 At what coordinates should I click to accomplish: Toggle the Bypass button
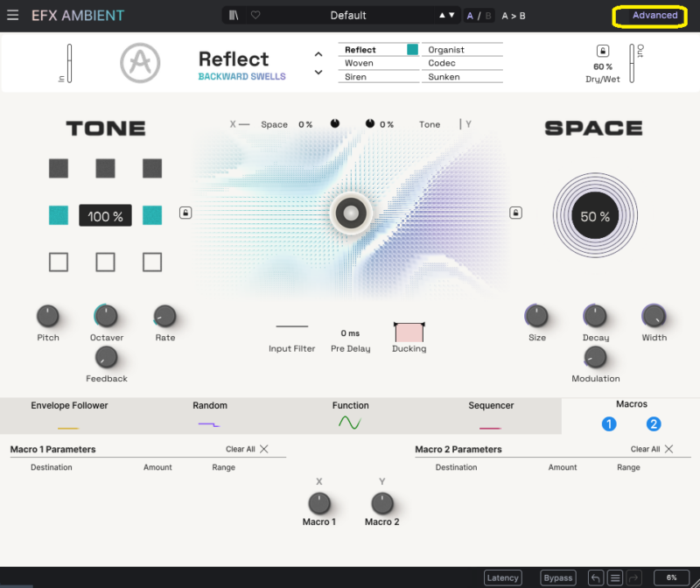pos(557,577)
